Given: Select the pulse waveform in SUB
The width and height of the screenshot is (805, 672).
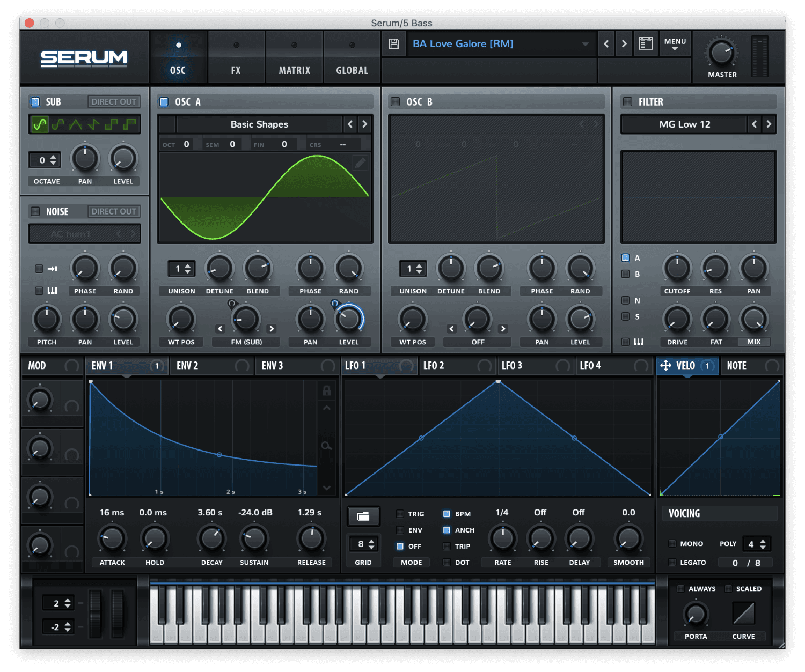Looking at the screenshot, I should 129,124.
